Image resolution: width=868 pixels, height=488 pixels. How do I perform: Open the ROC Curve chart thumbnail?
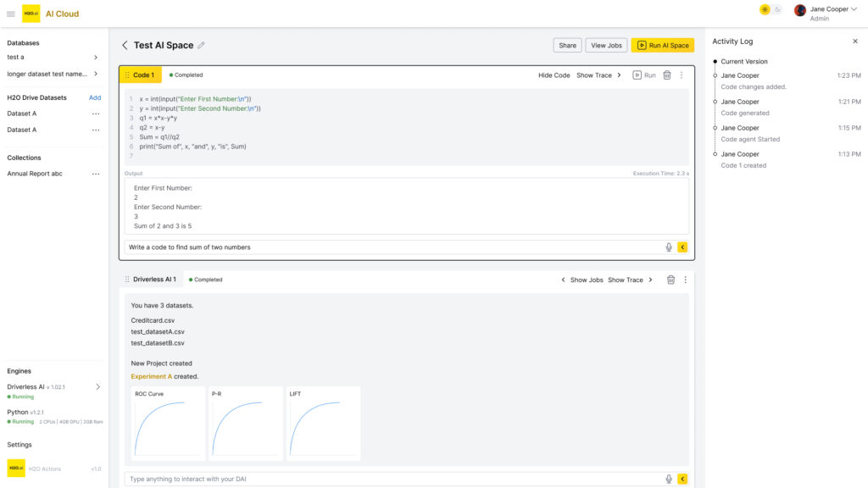coord(167,424)
